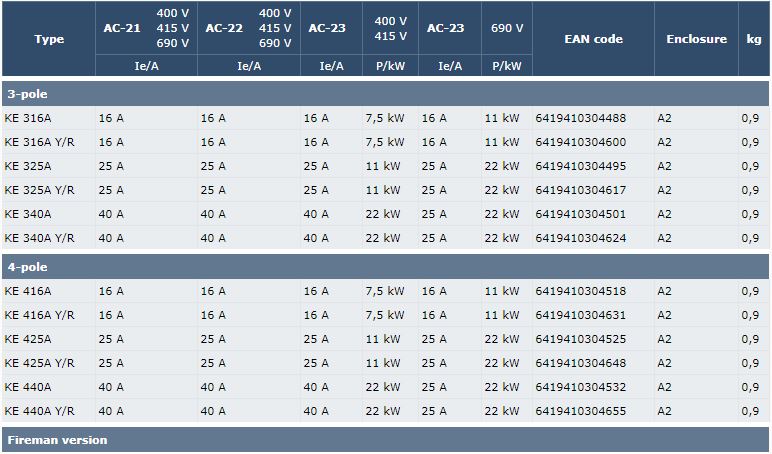Click the Enclosure column header
The width and height of the screenshot is (772, 454).
[696, 39]
